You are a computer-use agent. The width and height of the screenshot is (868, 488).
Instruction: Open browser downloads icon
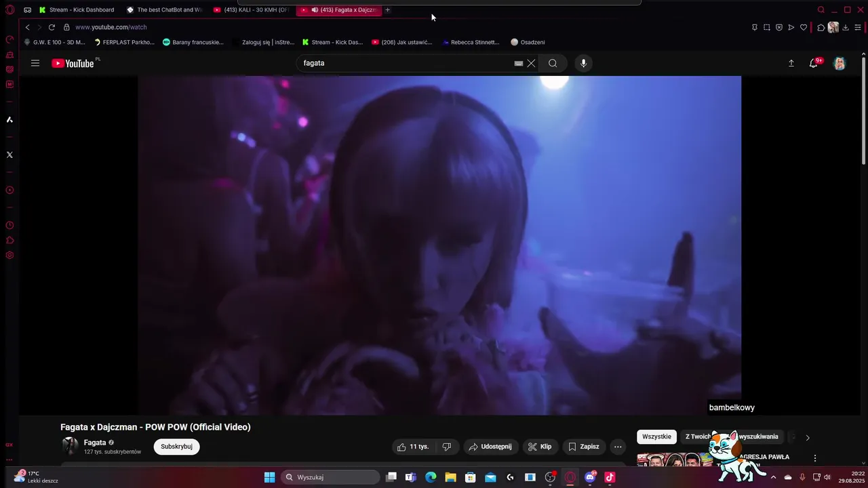[x=846, y=27]
